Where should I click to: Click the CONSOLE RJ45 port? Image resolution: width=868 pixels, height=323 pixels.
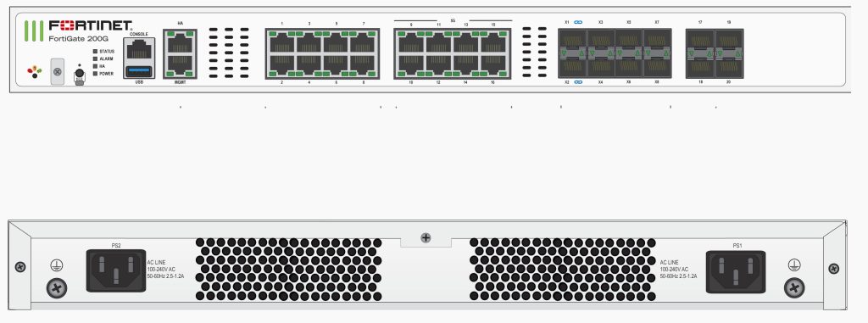click(138, 49)
